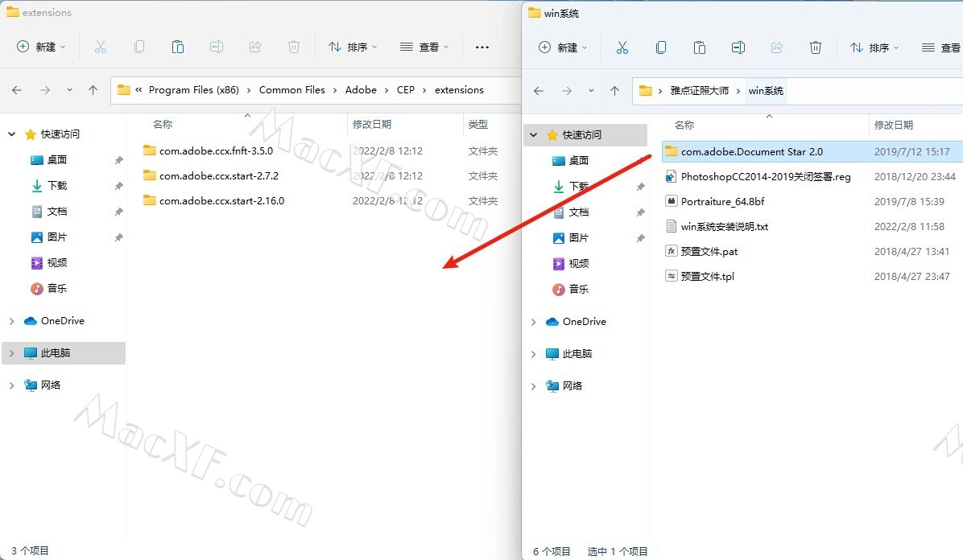Go back in win系统 window navigation
This screenshot has width=963, height=560.
point(539,91)
